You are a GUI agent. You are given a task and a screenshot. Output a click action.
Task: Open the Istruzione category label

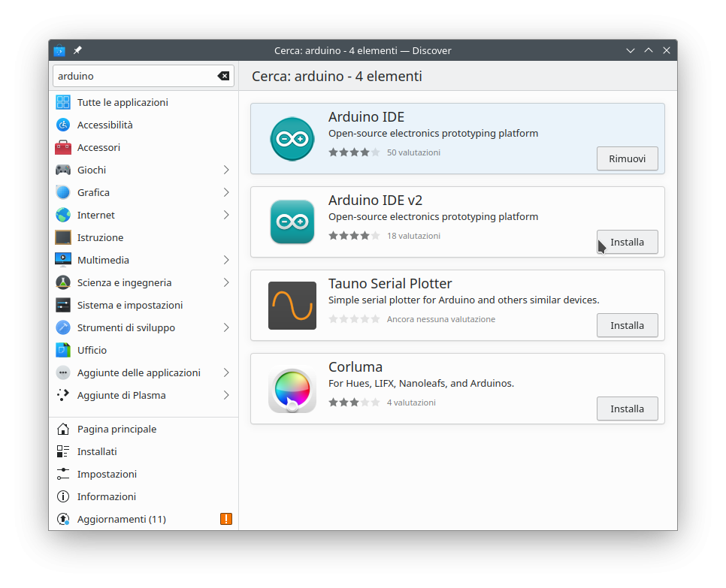click(x=101, y=238)
